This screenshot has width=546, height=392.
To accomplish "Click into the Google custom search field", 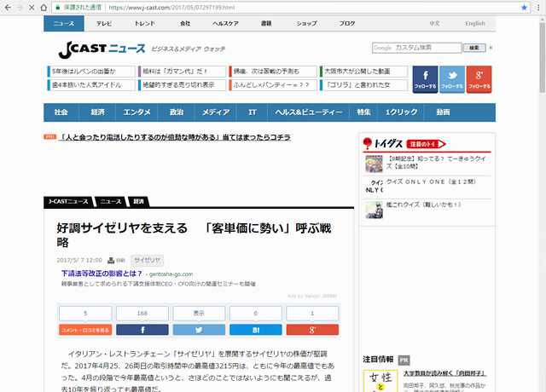I will point(418,48).
